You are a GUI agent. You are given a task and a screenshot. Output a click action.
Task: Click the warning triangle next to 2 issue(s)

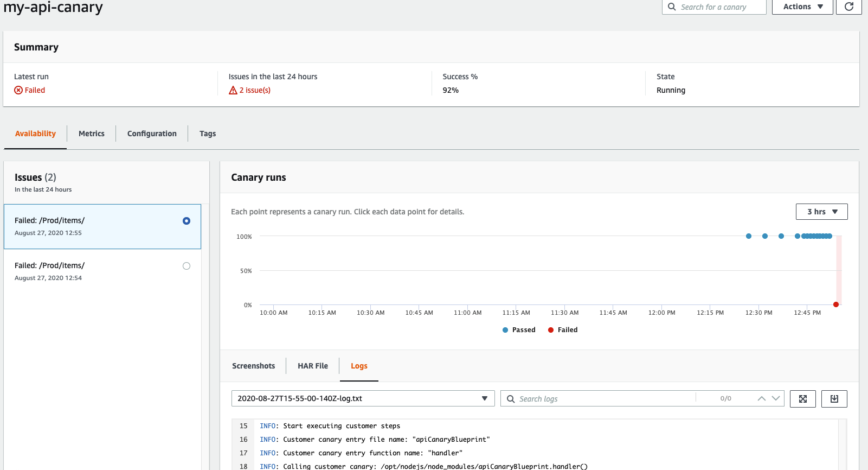(x=233, y=90)
